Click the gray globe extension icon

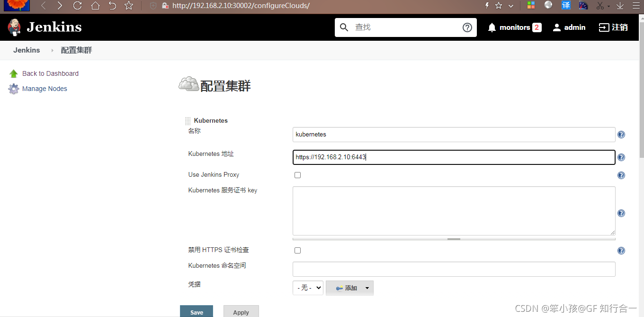click(548, 5)
